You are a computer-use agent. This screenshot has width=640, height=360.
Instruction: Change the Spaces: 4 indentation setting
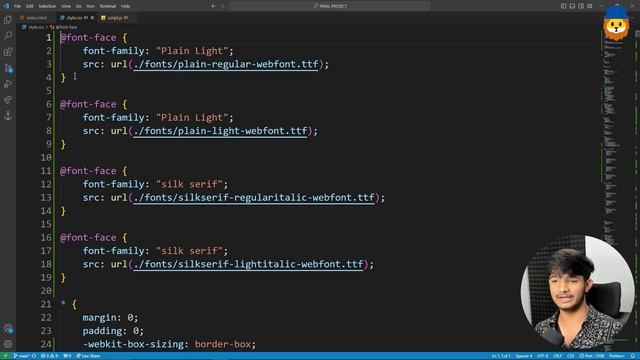tap(524, 356)
